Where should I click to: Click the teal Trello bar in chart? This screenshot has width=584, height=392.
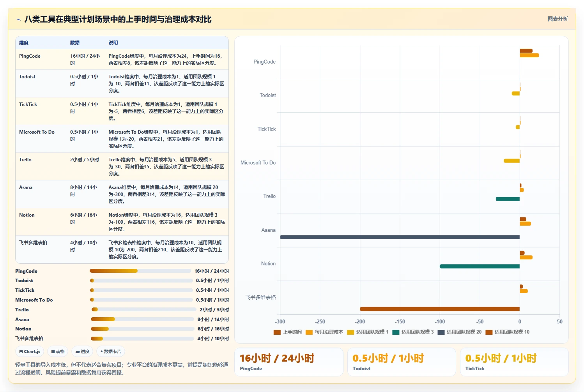tap(508, 199)
